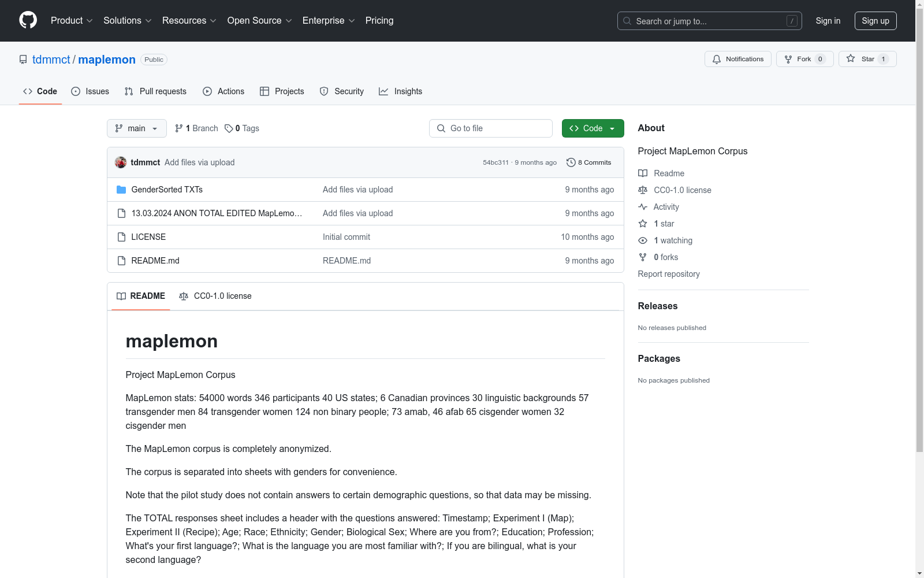Open the README.md commit message link
This screenshot has width=924, height=578.
click(x=346, y=261)
